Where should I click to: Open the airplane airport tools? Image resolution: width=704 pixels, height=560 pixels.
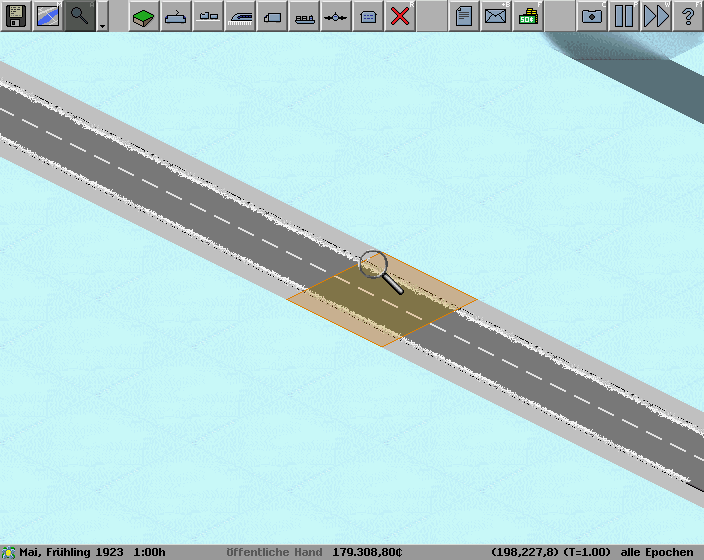point(336,16)
